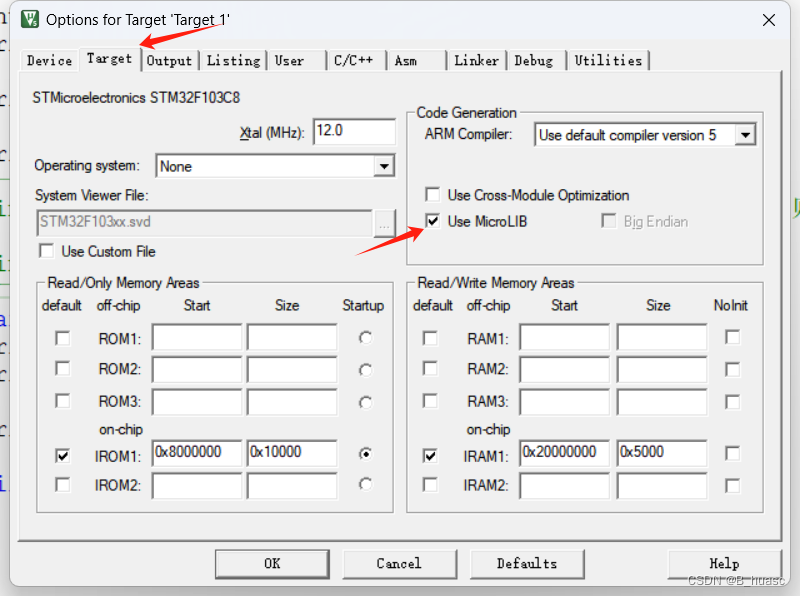
Task: Click the Xtal (MHz) input field
Action: (x=354, y=132)
